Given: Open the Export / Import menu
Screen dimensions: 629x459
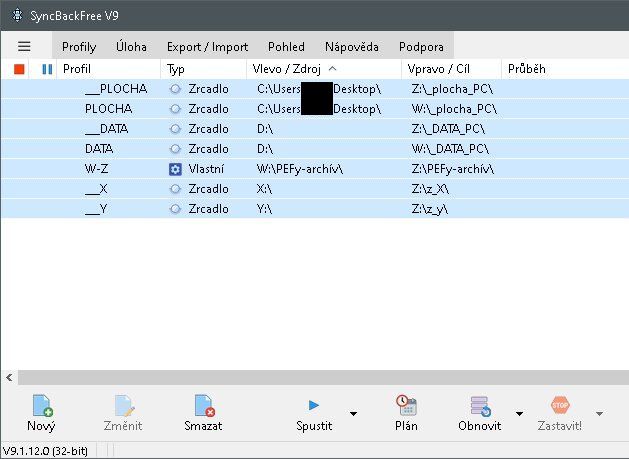Looking at the screenshot, I should click(207, 47).
